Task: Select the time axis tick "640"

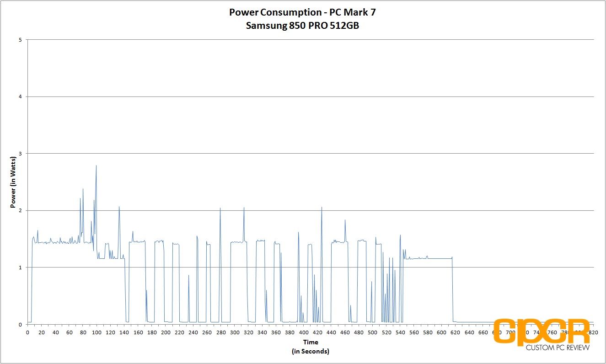Action: pyautogui.click(x=470, y=332)
